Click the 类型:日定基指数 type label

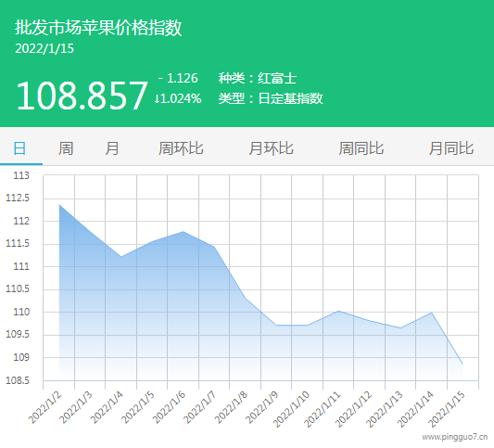pos(271,98)
